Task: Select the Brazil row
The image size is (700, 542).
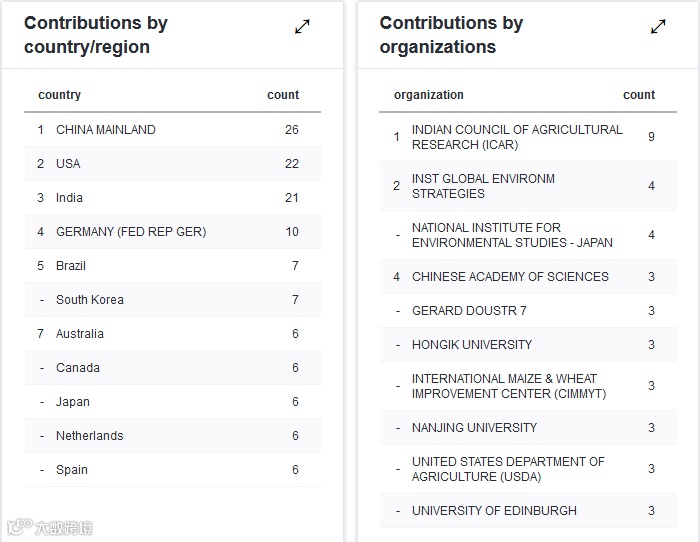Action: click(x=71, y=266)
